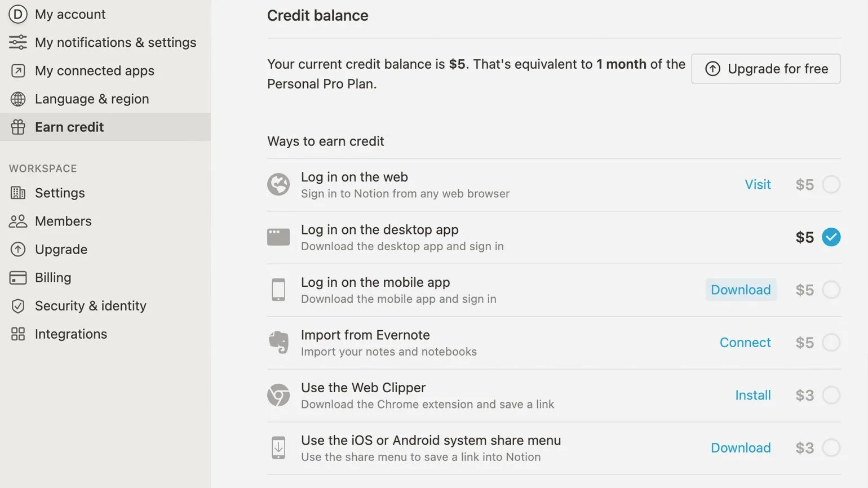Open the Billing settings section
868x488 pixels.
pyautogui.click(x=53, y=278)
